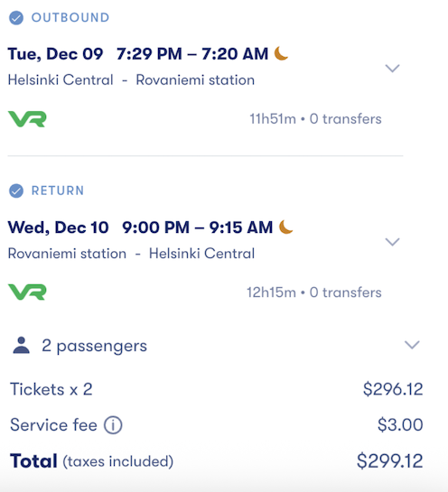Click the overnight moon icon beside 7:20 AM
Image resolution: width=448 pixels, height=492 pixels.
click(281, 53)
